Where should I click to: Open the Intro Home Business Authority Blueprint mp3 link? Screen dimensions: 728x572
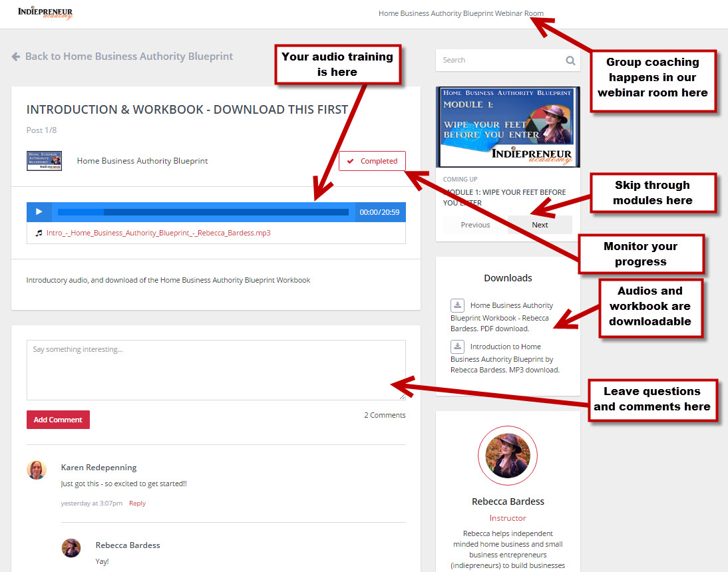(x=158, y=233)
